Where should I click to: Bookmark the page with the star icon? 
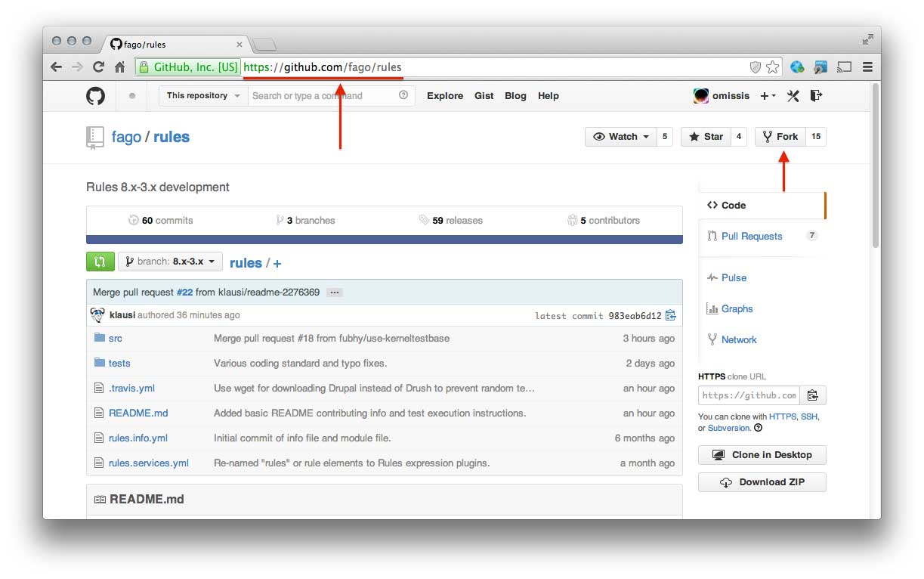click(772, 67)
